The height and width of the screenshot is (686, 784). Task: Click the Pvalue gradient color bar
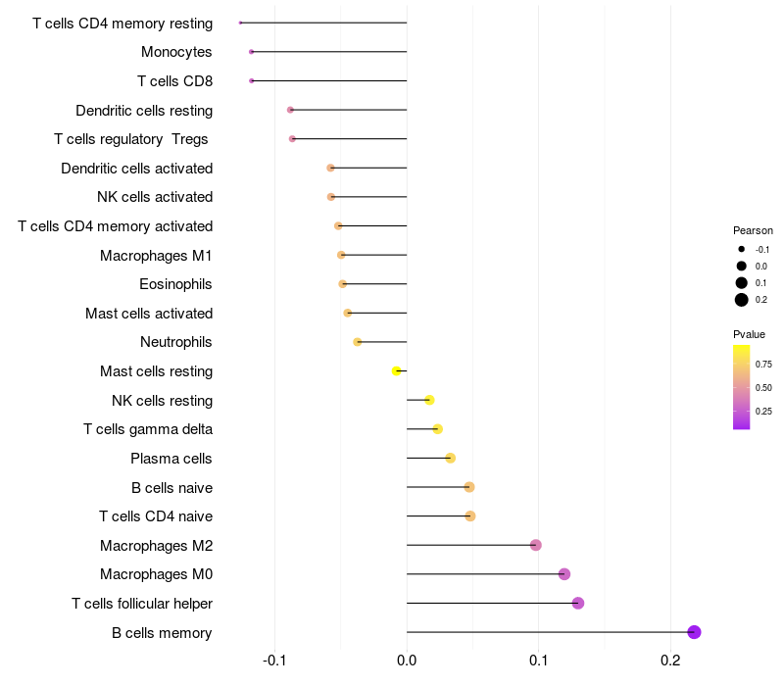pos(742,386)
